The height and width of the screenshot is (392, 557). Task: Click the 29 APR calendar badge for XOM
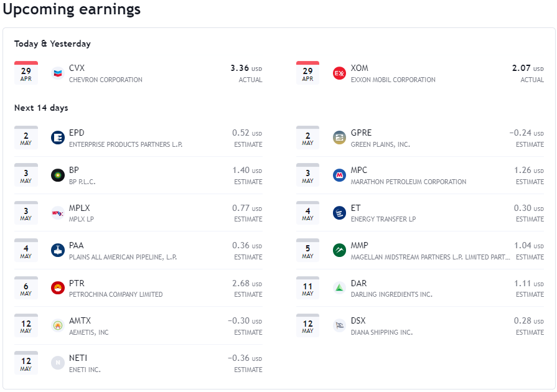pos(307,73)
